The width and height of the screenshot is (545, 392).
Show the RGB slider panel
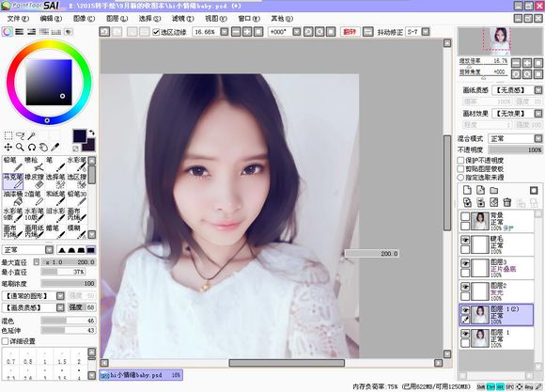coord(20,32)
